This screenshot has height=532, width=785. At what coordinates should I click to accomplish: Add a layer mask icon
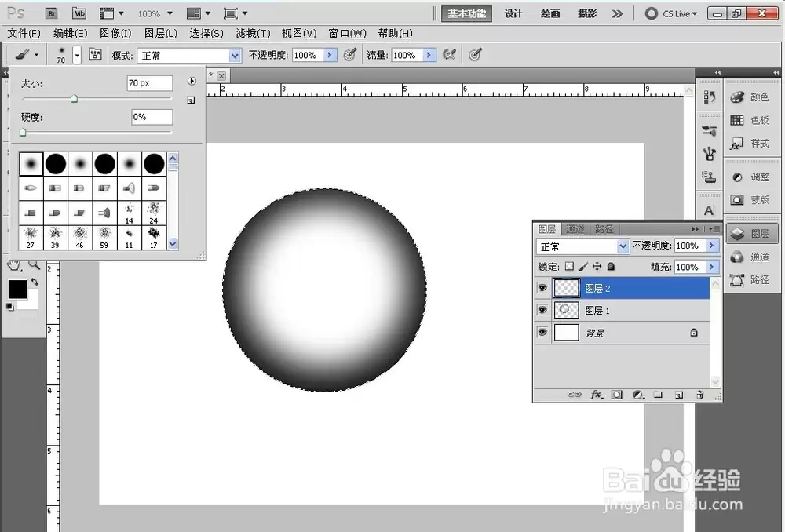click(617, 395)
